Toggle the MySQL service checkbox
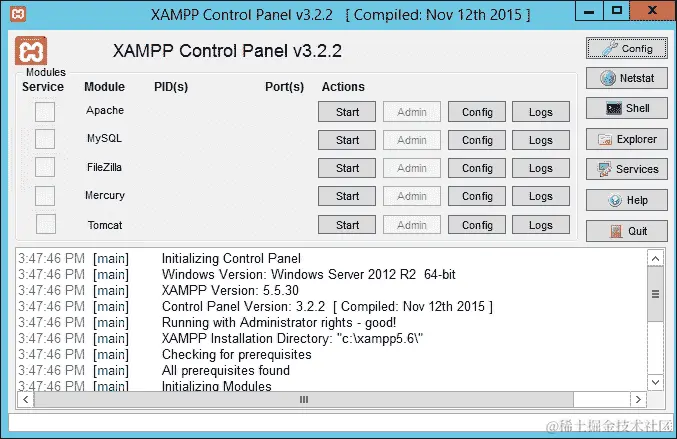Viewport: 677px width, 439px height. point(45,139)
